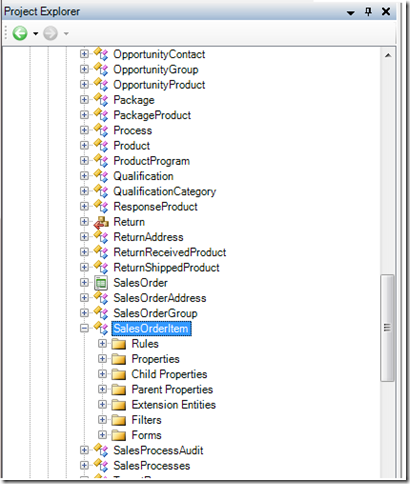Screen dimensions: 410x484
Task: Select the Qualification tree item
Action: (x=143, y=176)
